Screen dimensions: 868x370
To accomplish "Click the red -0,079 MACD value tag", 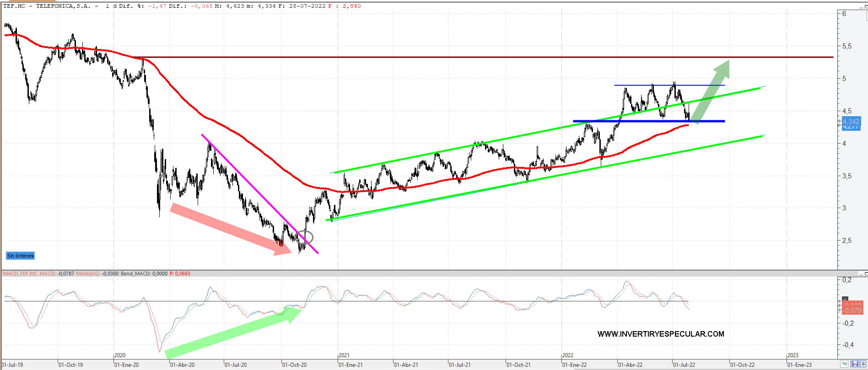I will point(852,311).
